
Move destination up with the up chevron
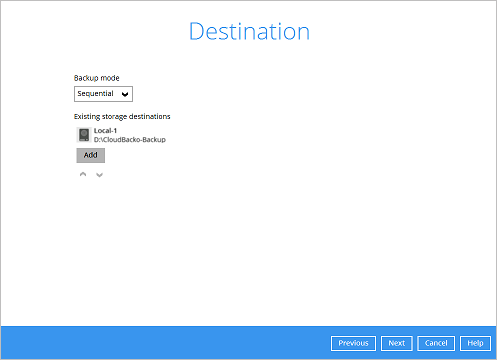83,174
